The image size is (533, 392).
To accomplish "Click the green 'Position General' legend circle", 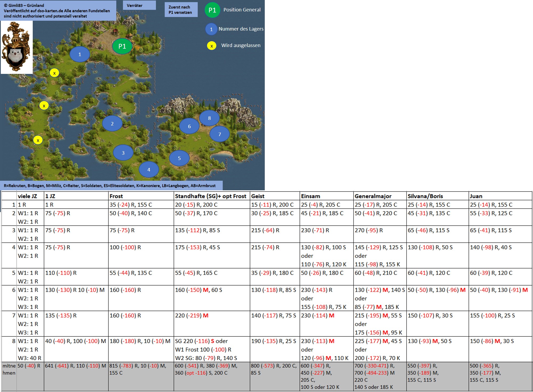I will (x=212, y=10).
